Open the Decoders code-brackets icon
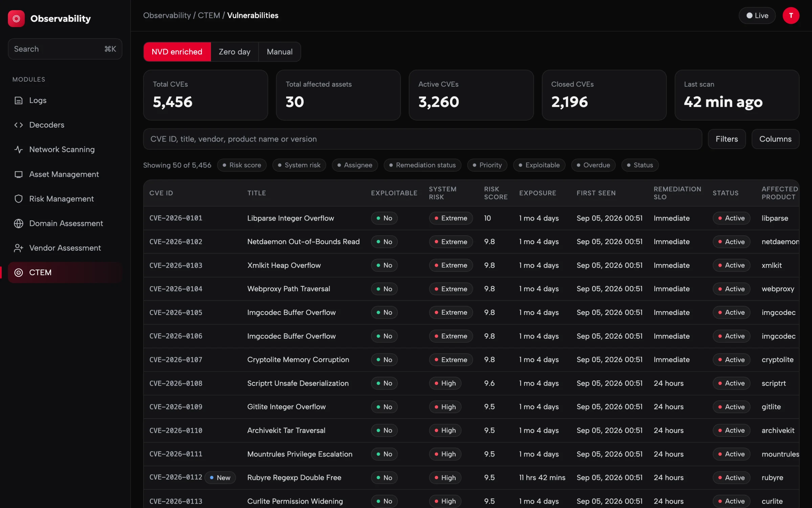 click(x=18, y=125)
